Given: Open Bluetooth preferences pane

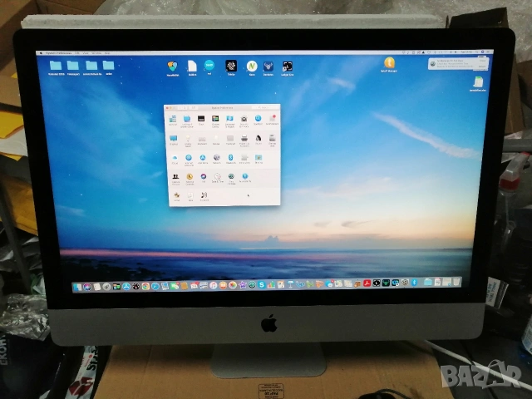Looking at the screenshot, I should pos(231,159).
